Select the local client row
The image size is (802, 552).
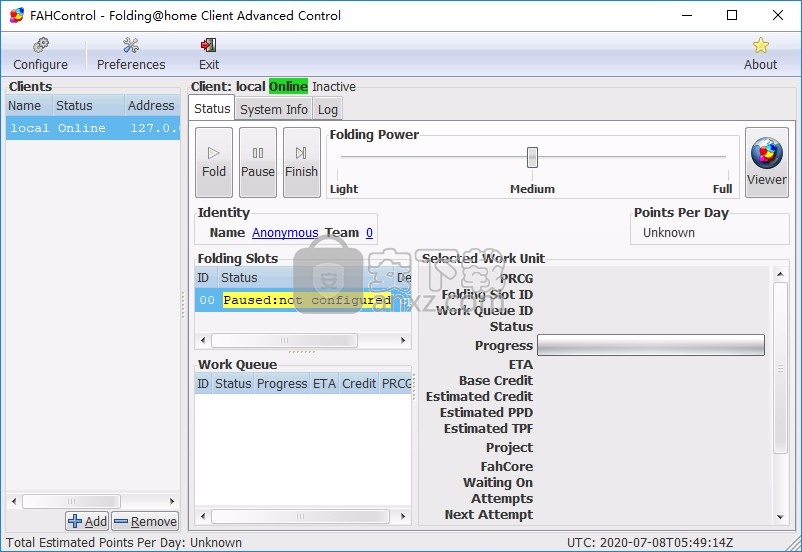pos(93,128)
